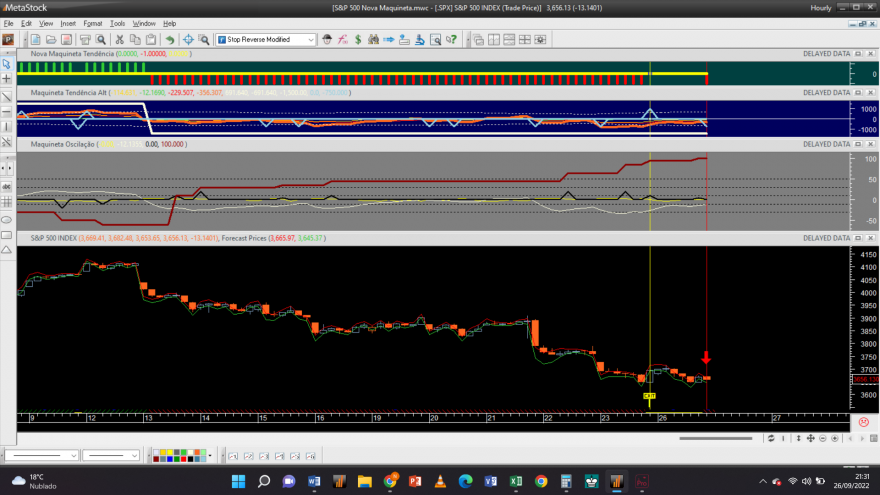Screen dimensions: 880x495
Task: Click the Hourly periodicity label
Action: pos(821,8)
